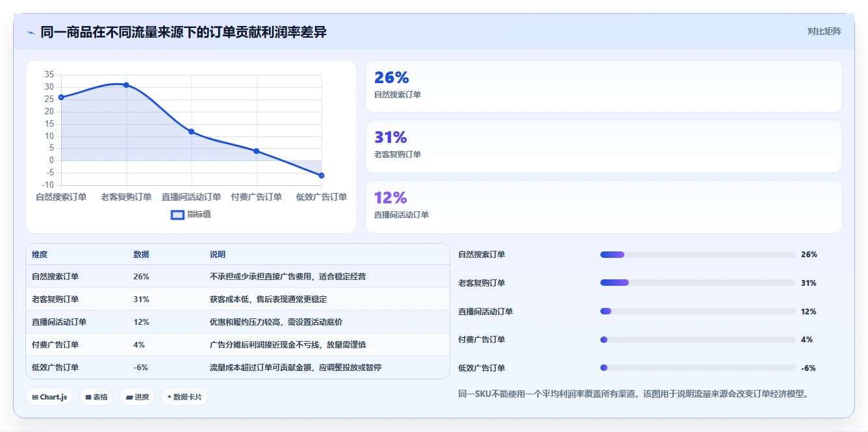Viewport: 868px width, 432px height.
Task: Click the progress bar for 老客复购订单
Action: click(x=698, y=283)
